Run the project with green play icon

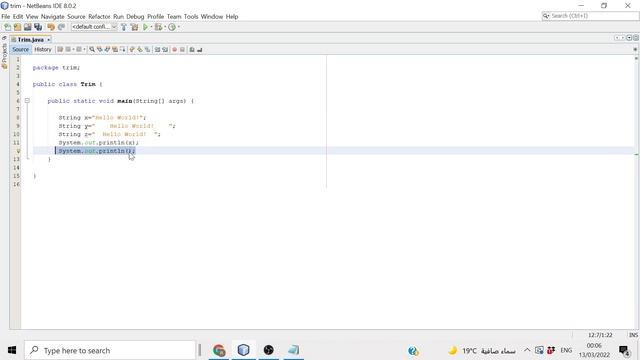point(146,27)
